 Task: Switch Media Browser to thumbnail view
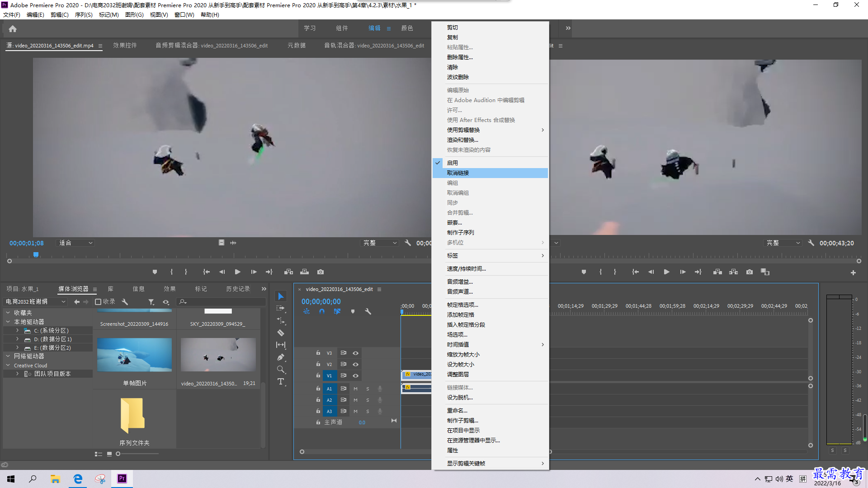point(109,454)
